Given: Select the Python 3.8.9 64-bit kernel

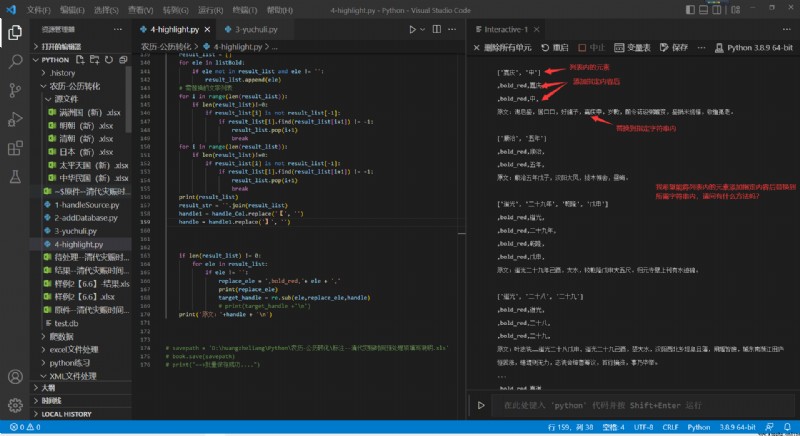Looking at the screenshot, I should pos(754,47).
